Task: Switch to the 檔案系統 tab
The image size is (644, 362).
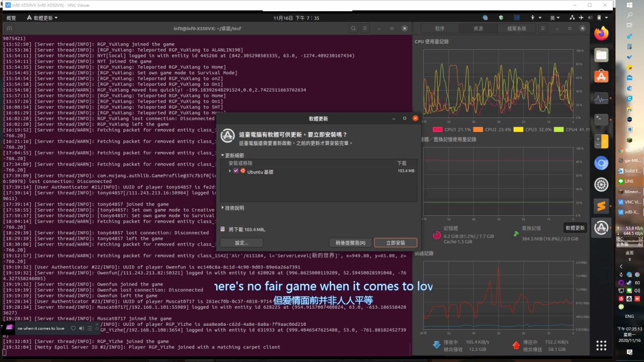Action: pyautogui.click(x=516, y=29)
